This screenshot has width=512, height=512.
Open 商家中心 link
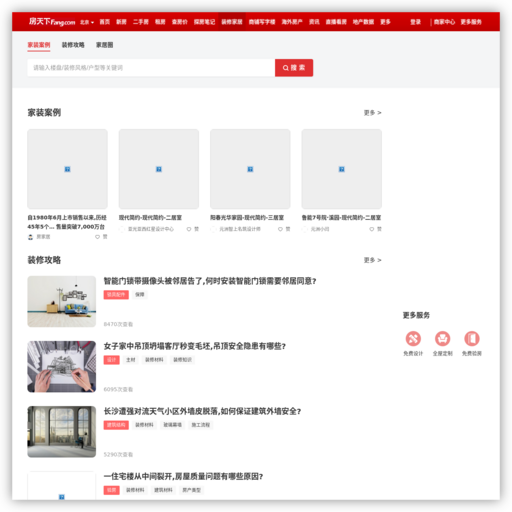click(x=444, y=22)
